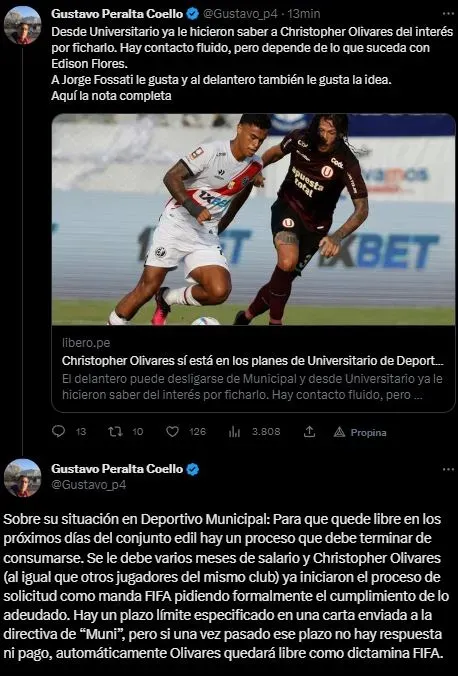Image resolution: width=458 pixels, height=676 pixels.
Task: Open the 13min timestamp link
Action: (x=304, y=14)
